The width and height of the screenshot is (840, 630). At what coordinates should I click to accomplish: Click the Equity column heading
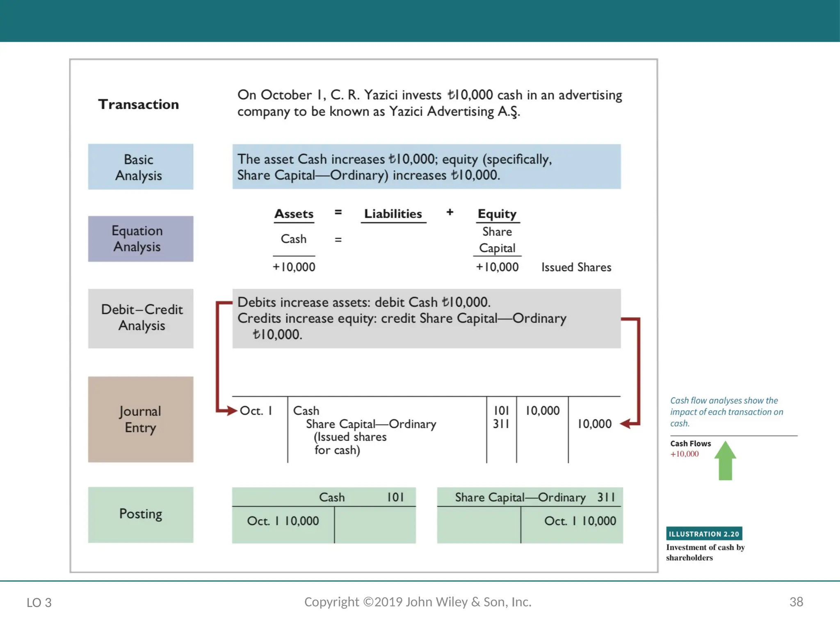click(497, 214)
